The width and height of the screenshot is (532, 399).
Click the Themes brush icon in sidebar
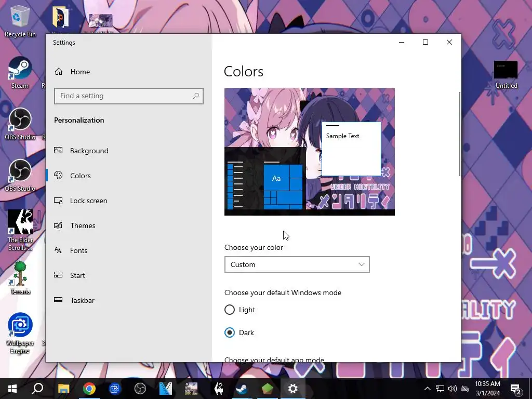tap(58, 225)
